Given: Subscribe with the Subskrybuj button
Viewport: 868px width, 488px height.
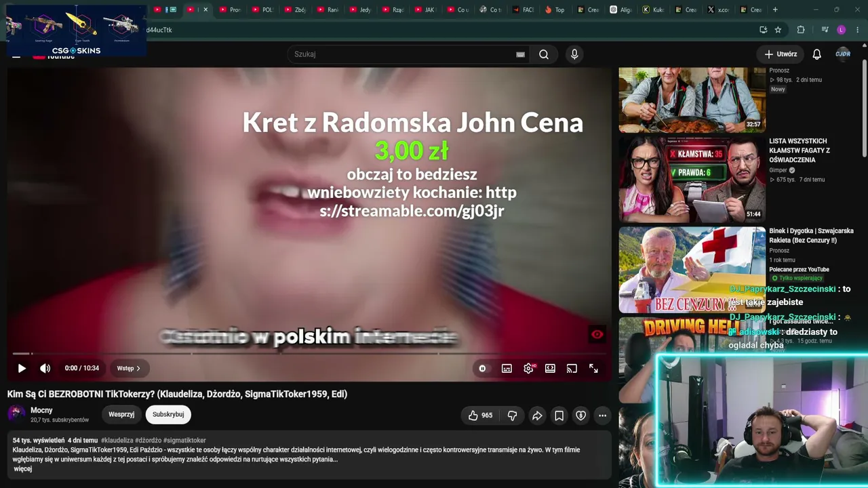Looking at the screenshot, I should [168, 414].
